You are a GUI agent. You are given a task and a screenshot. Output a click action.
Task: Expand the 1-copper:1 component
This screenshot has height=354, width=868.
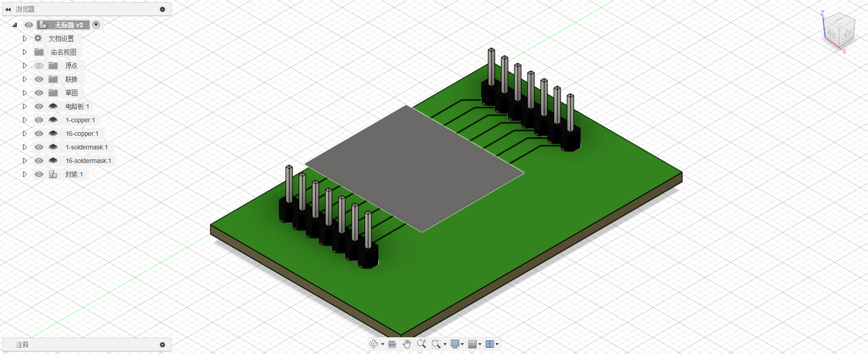[x=25, y=120]
